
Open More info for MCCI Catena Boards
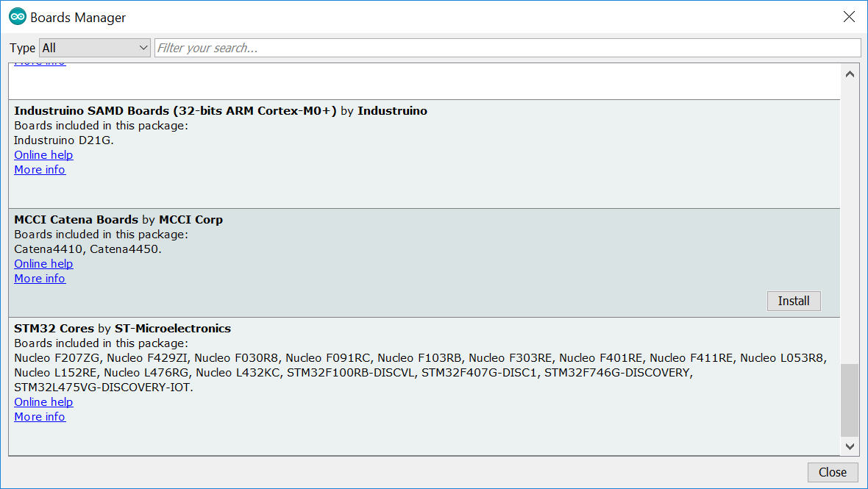click(x=40, y=279)
